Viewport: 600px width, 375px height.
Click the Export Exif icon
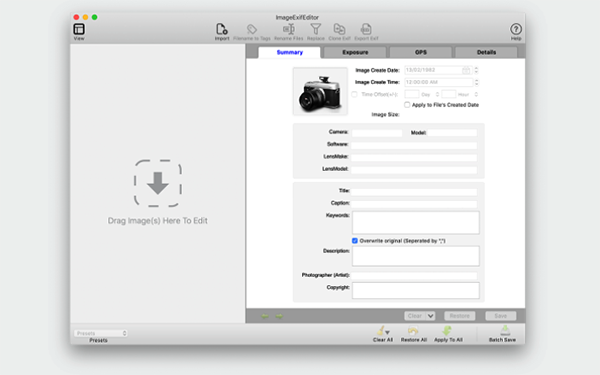click(366, 29)
